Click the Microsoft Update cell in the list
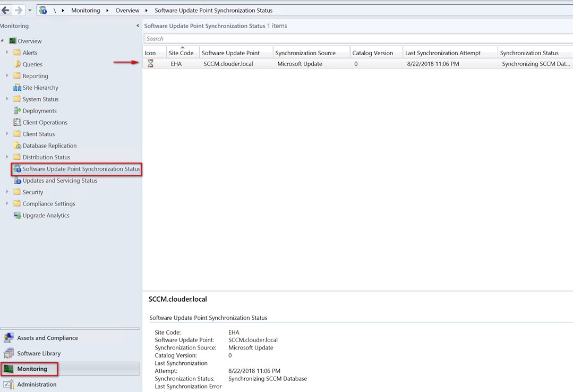This screenshot has height=392, width=573. coord(300,64)
